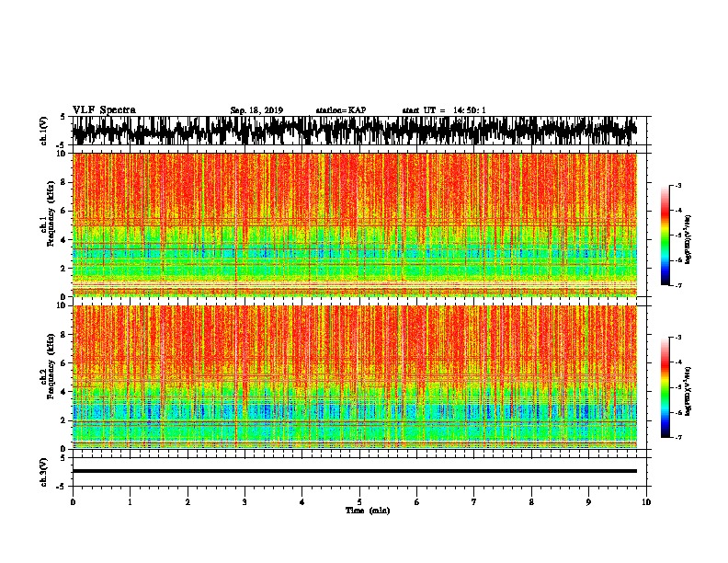Click the ch.2 color scale bar
The image size is (728, 563).
(665, 387)
